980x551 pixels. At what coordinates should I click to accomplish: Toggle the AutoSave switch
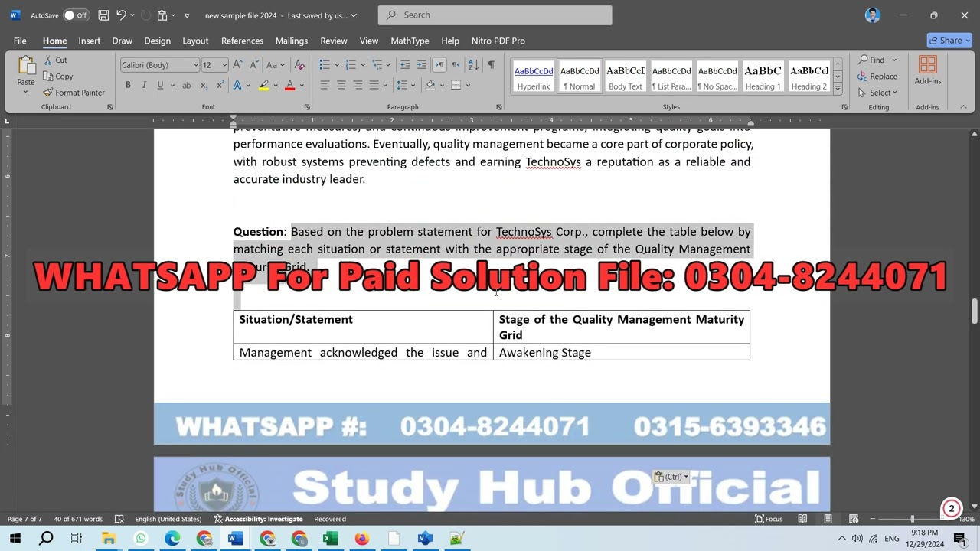(75, 15)
